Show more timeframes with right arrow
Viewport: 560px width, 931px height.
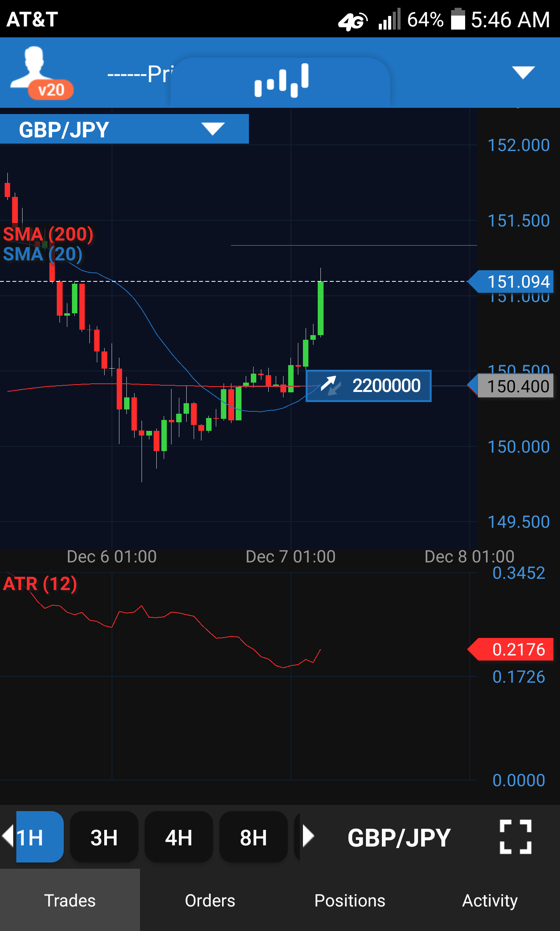pos(308,836)
